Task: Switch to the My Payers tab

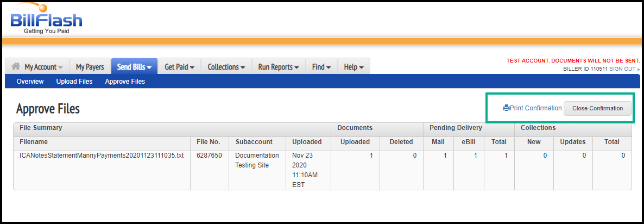Action: (90, 67)
